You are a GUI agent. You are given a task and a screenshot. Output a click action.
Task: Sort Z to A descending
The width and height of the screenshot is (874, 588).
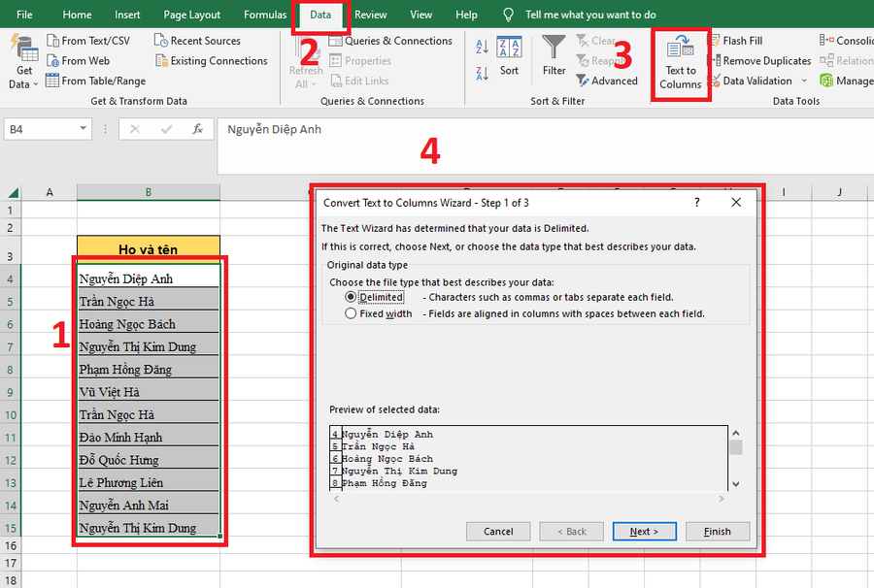(x=482, y=73)
